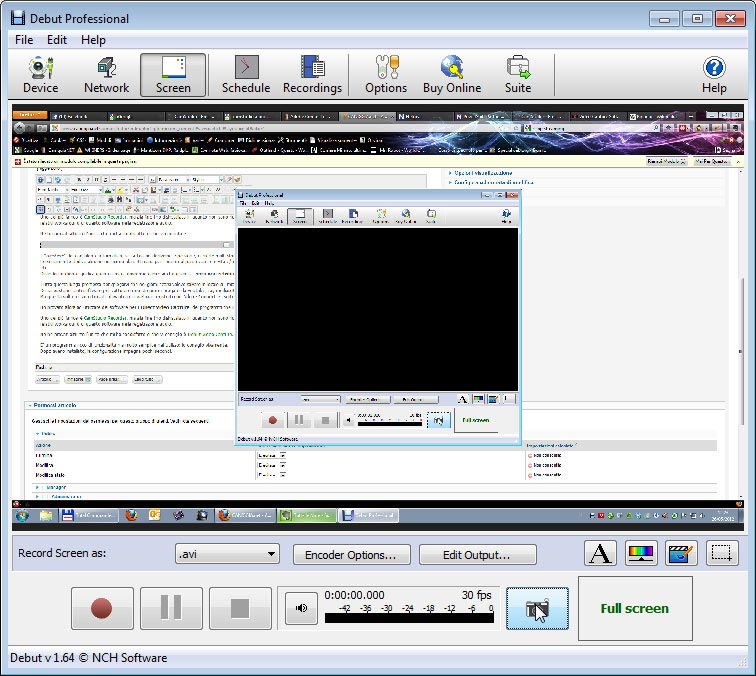Open the color adjustment settings
This screenshot has width=756, height=676.
(x=641, y=553)
